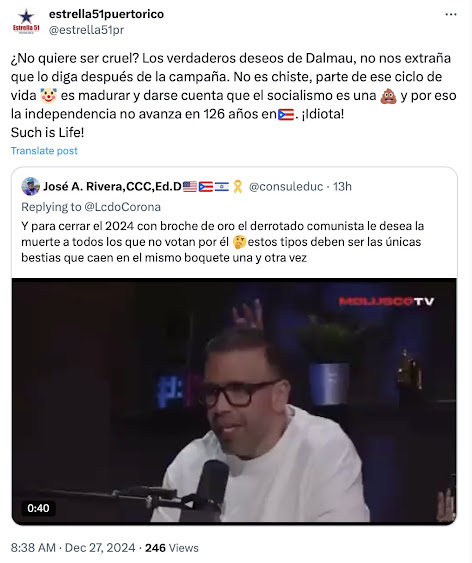The image size is (472, 563).
Task: Click the 246 Views counter
Action: point(172,548)
